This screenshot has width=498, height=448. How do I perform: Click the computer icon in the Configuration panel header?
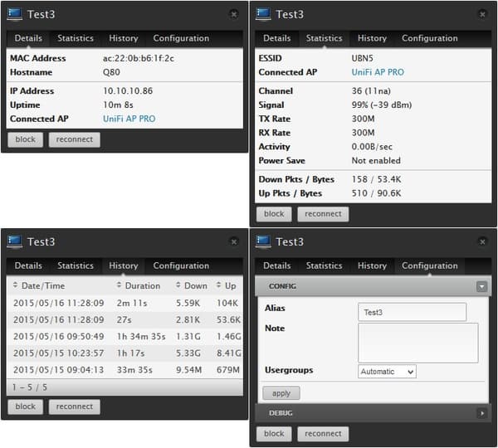click(263, 241)
